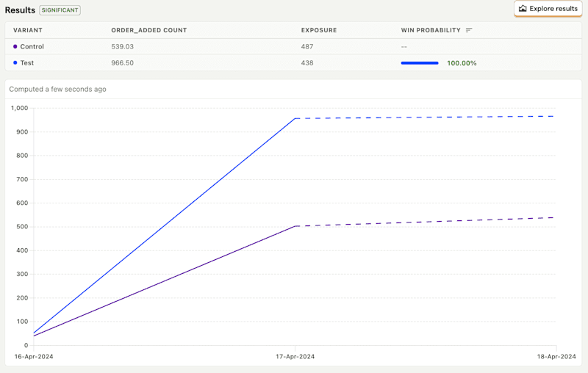This screenshot has width=588, height=373.
Task: Click the chart icon in Explore results
Action: point(523,8)
